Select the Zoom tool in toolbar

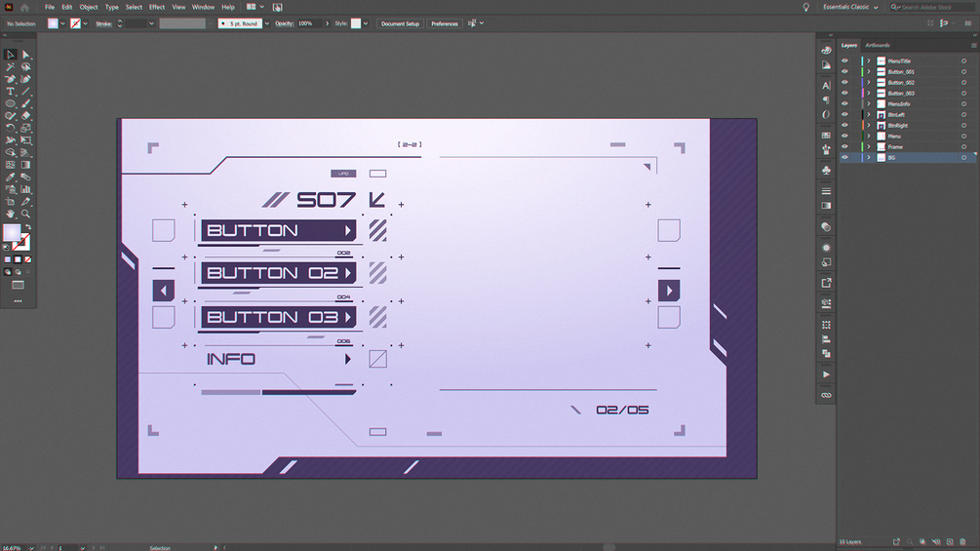[x=25, y=214]
